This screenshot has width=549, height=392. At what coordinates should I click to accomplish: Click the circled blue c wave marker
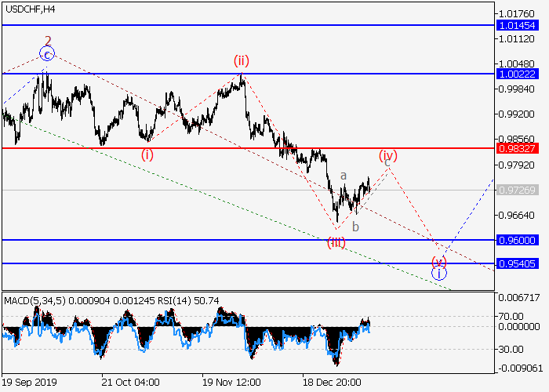[x=47, y=54]
